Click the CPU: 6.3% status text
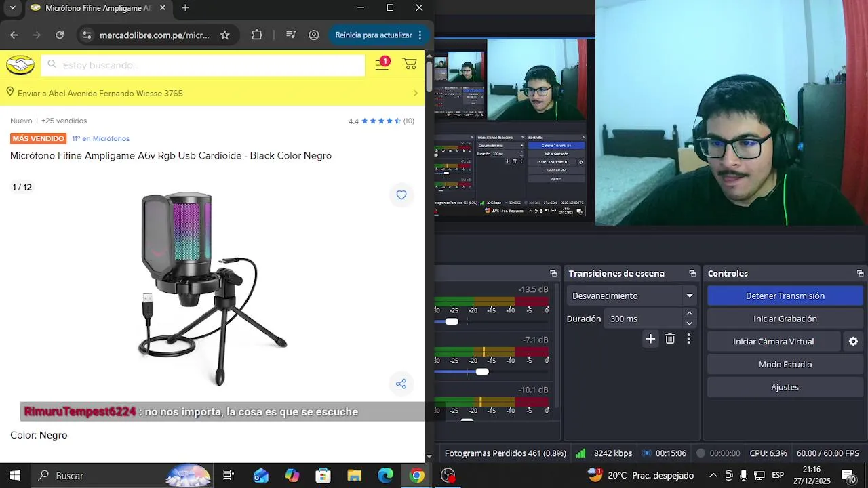This screenshot has height=488, width=868. pos(768,453)
